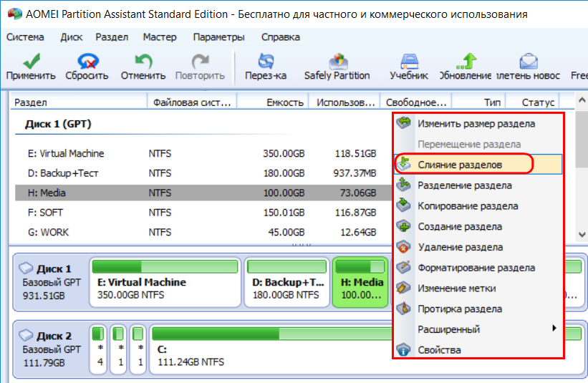Open the Диск menu in menu bar
The image size is (588, 383).
72,37
